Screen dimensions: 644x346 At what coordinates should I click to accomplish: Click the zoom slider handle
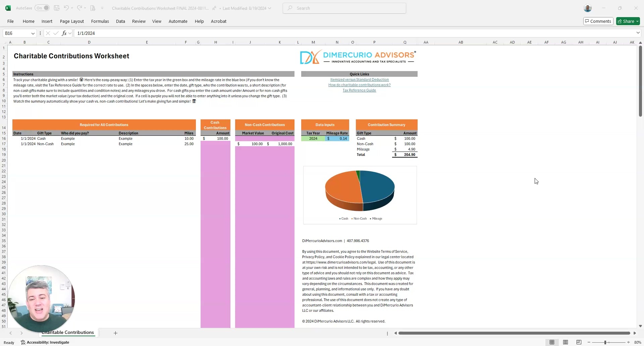[605, 342]
